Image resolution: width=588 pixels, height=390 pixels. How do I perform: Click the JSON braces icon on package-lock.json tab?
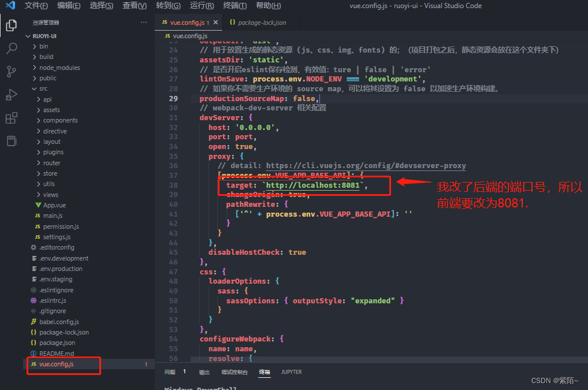click(233, 23)
